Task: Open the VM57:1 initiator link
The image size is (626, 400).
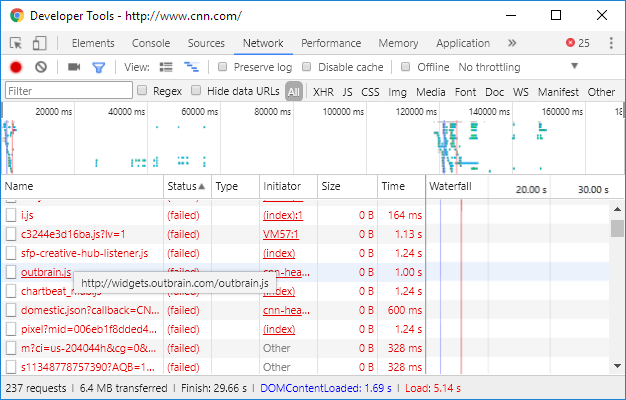Action: 281,234
